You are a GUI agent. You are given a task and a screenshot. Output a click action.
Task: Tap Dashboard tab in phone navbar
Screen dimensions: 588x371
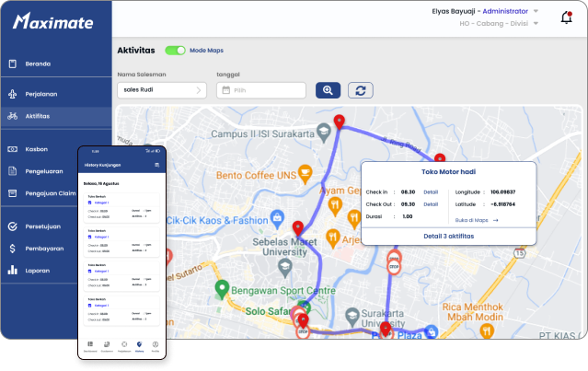point(90,347)
